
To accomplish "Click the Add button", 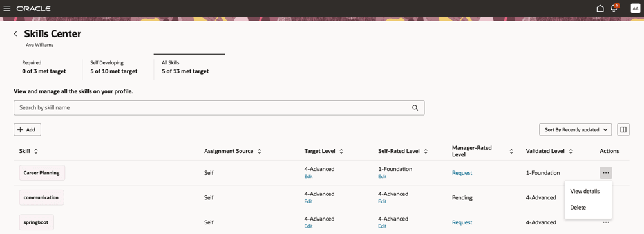I will point(27,129).
